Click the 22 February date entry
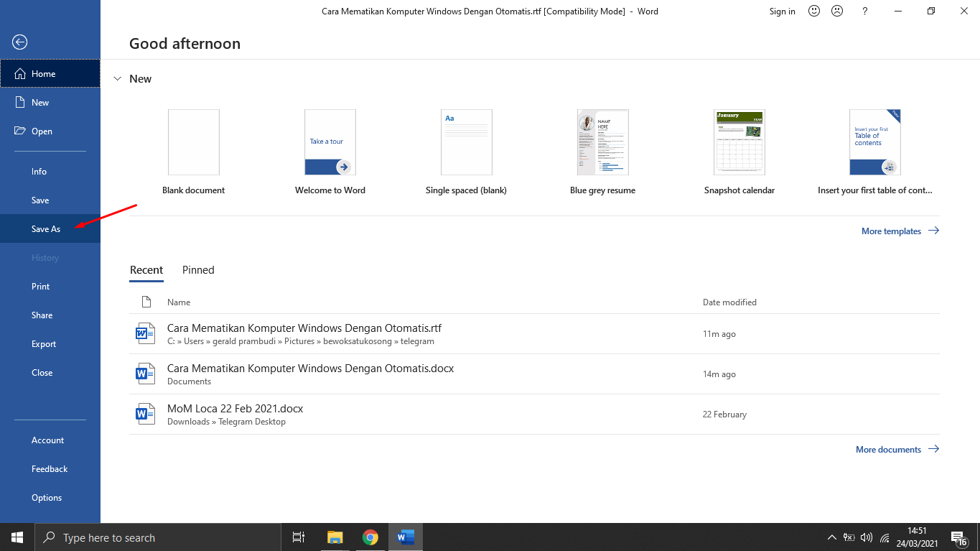 click(x=724, y=415)
